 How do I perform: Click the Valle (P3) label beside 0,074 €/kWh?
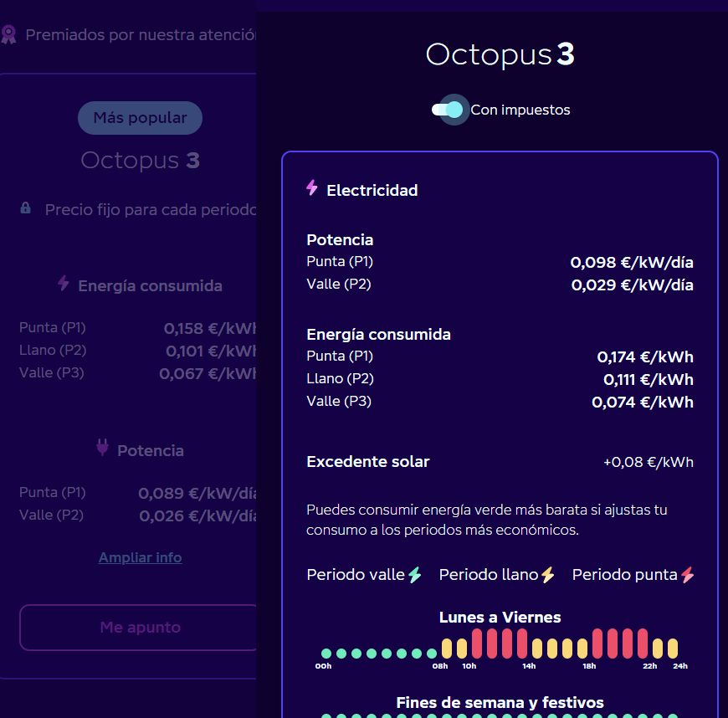(339, 402)
